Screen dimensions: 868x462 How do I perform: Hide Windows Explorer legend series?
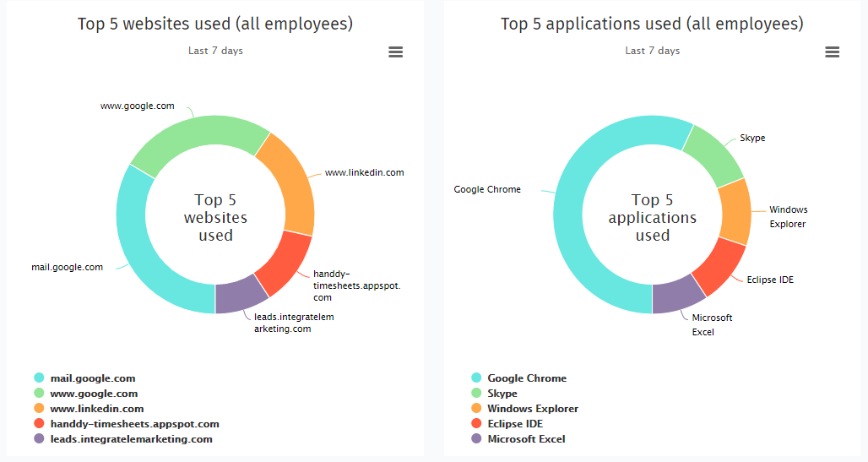click(533, 409)
